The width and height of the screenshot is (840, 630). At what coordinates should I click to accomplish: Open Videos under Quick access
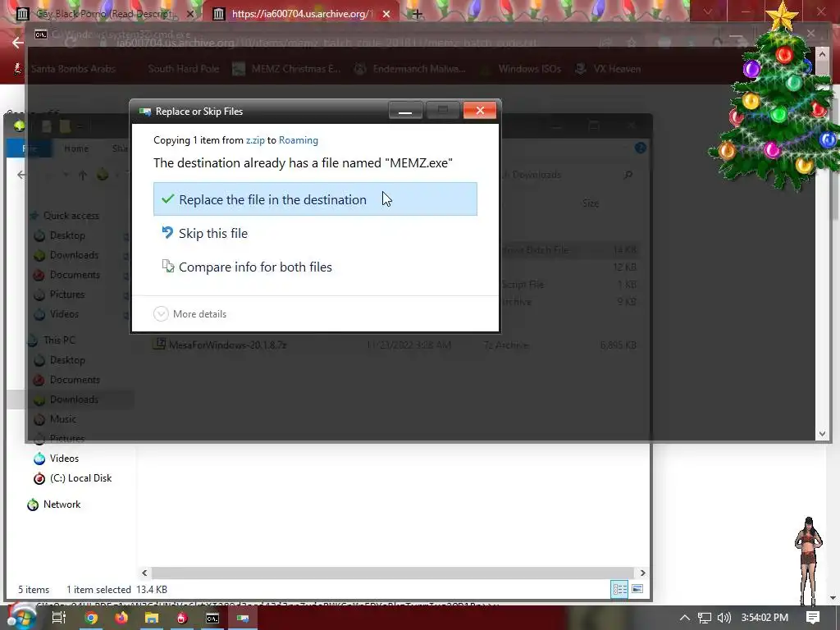click(x=57, y=314)
